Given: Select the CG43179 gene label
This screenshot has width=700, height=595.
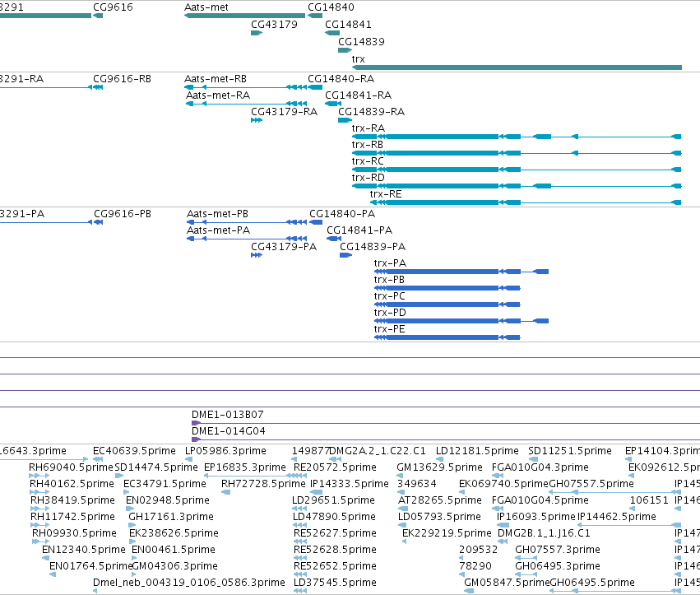Looking at the screenshot, I should 274,25.
